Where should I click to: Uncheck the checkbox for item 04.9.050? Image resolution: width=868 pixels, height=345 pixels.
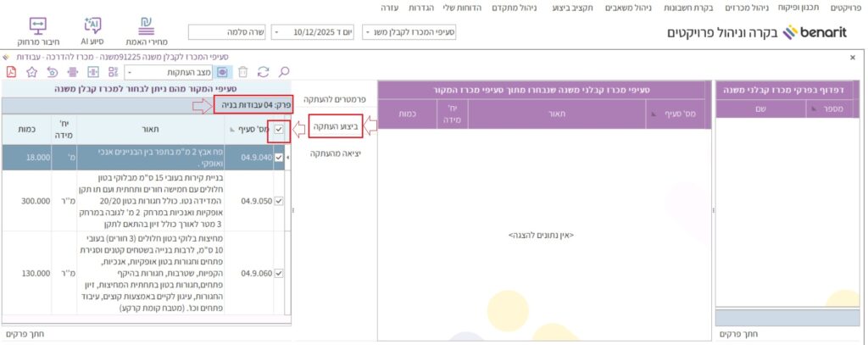tap(281, 200)
